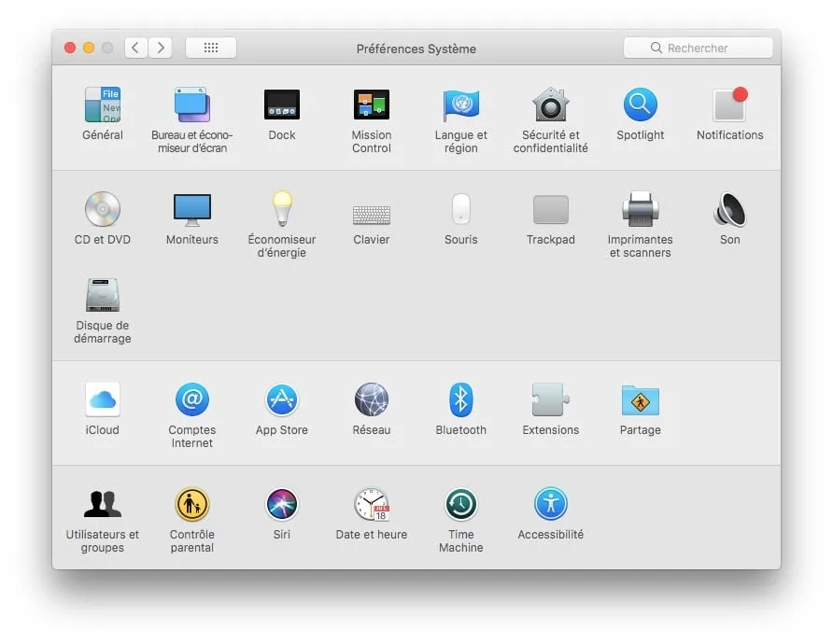833x644 pixels.
Task: Open the Général preferences pane
Action: [x=103, y=105]
